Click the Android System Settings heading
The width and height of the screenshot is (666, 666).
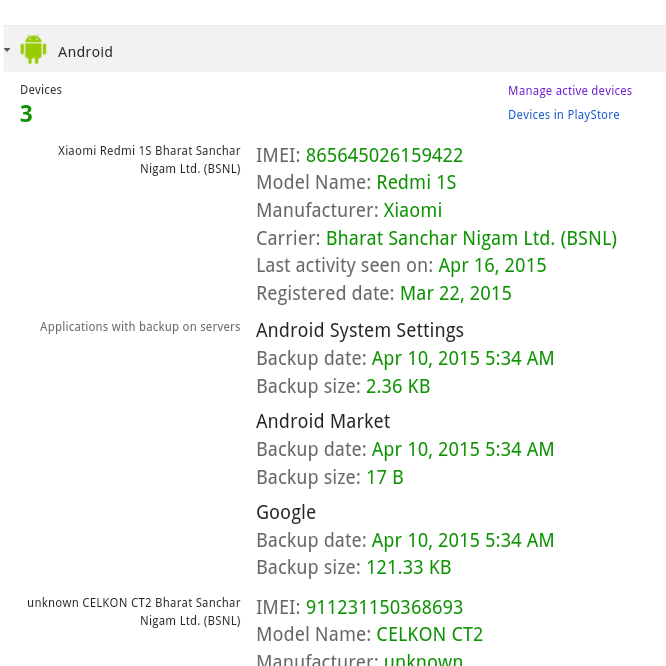(360, 330)
